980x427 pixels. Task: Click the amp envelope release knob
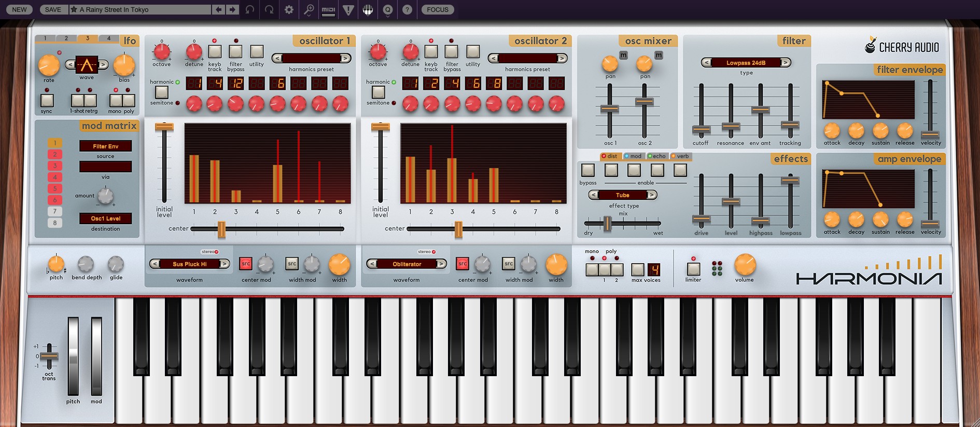pyautogui.click(x=905, y=219)
